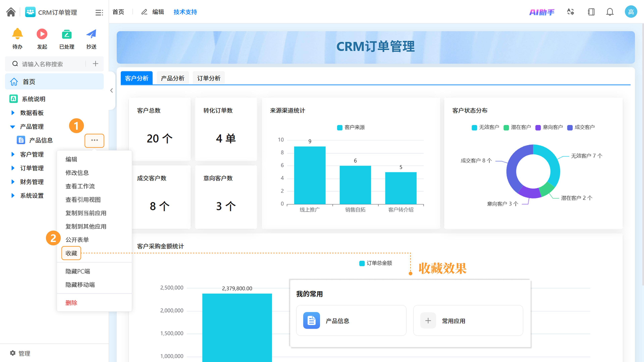
Task: Toggle 意向客户 legend entry
Action: (x=549, y=127)
